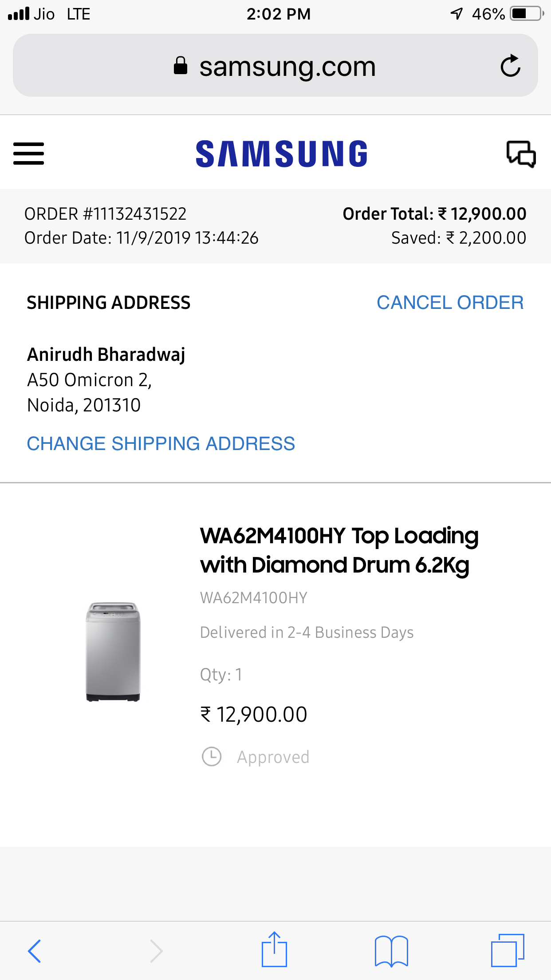Open the hamburger navigation menu

(29, 154)
